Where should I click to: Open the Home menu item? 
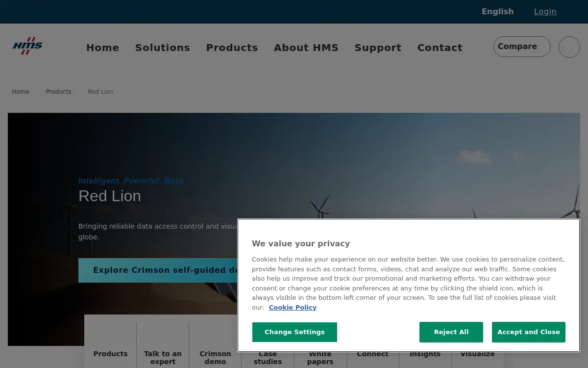click(x=102, y=48)
